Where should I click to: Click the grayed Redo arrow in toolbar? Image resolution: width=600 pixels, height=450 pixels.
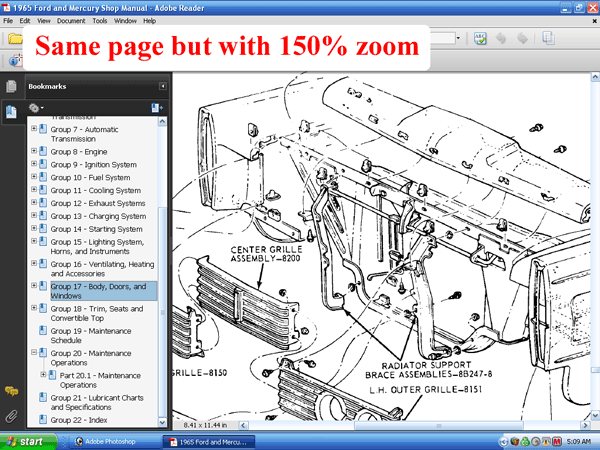point(522,38)
